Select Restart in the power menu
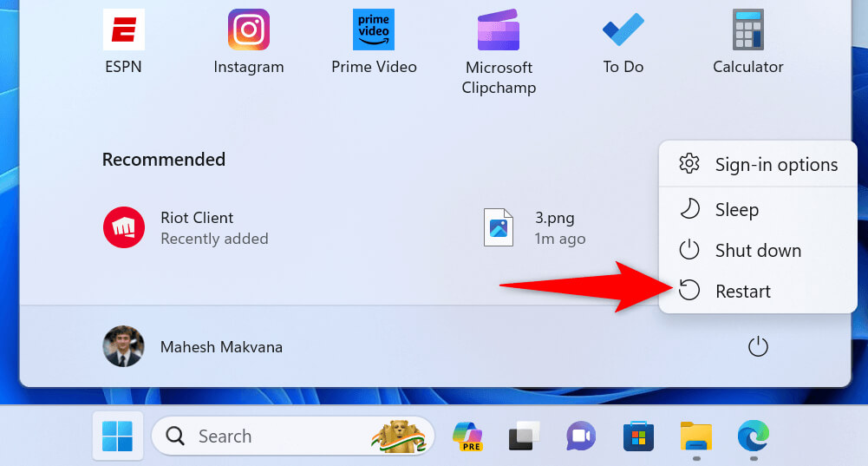Viewport: 868px width, 466px height. pos(758,291)
